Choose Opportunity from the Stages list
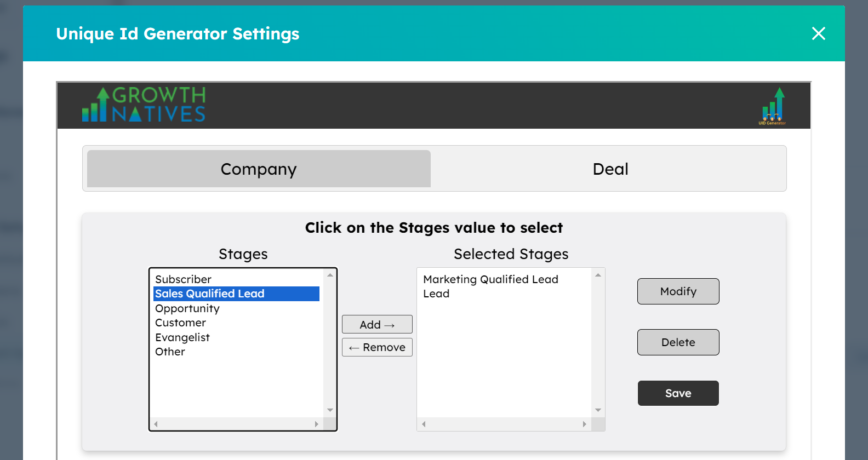 (187, 308)
